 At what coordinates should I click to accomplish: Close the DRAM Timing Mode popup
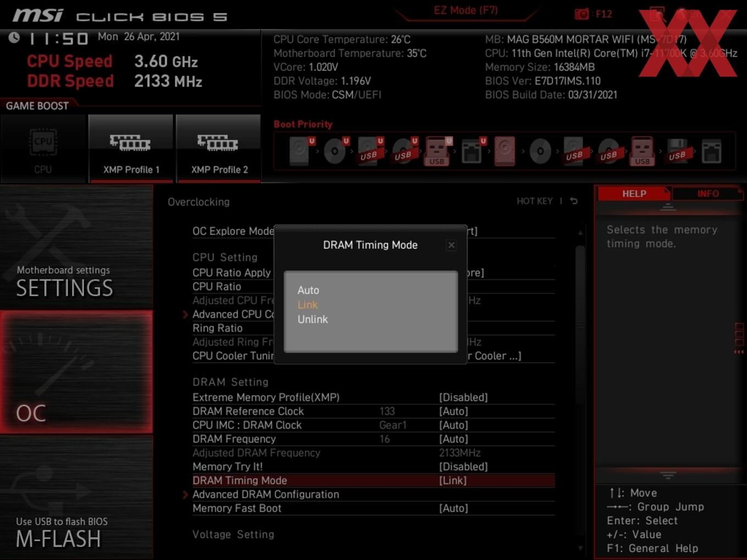(x=451, y=245)
